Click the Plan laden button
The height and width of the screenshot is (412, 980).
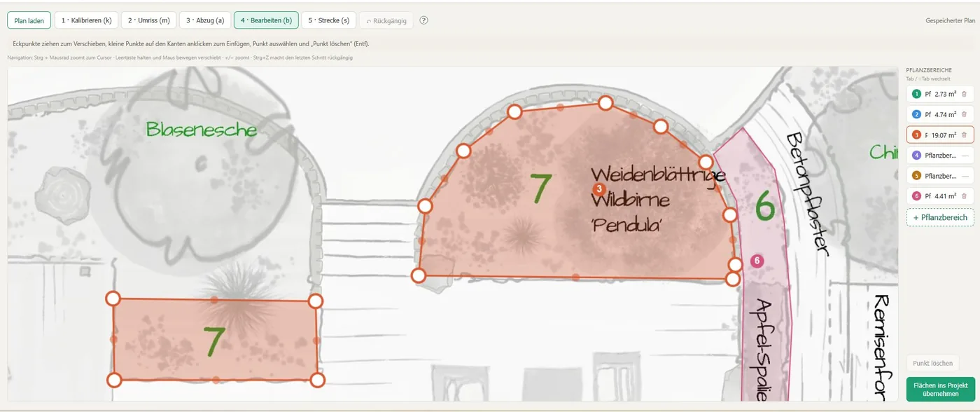point(29,20)
